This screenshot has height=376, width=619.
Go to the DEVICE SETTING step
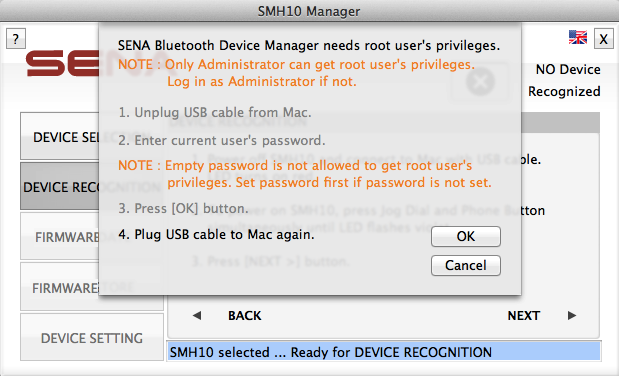[92, 337]
